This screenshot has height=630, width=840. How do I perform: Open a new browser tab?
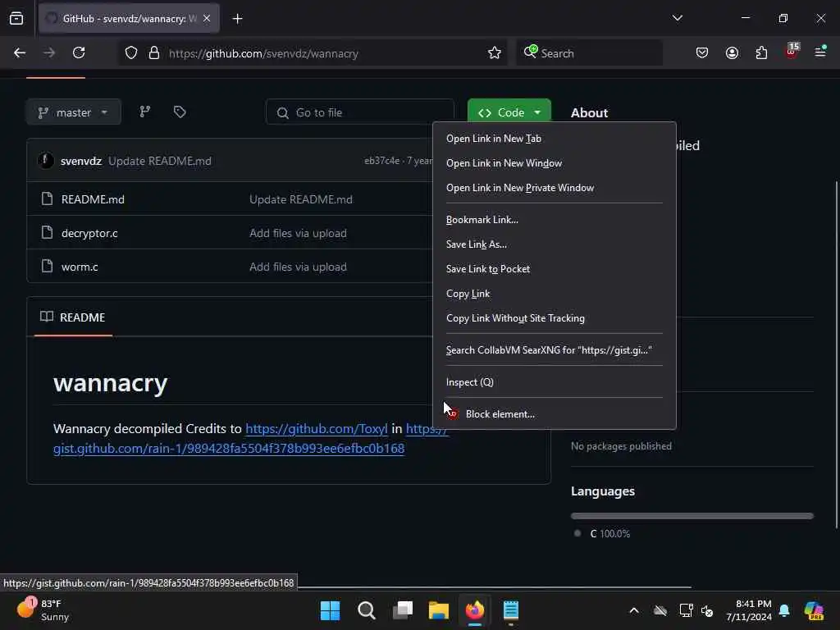coord(237,19)
